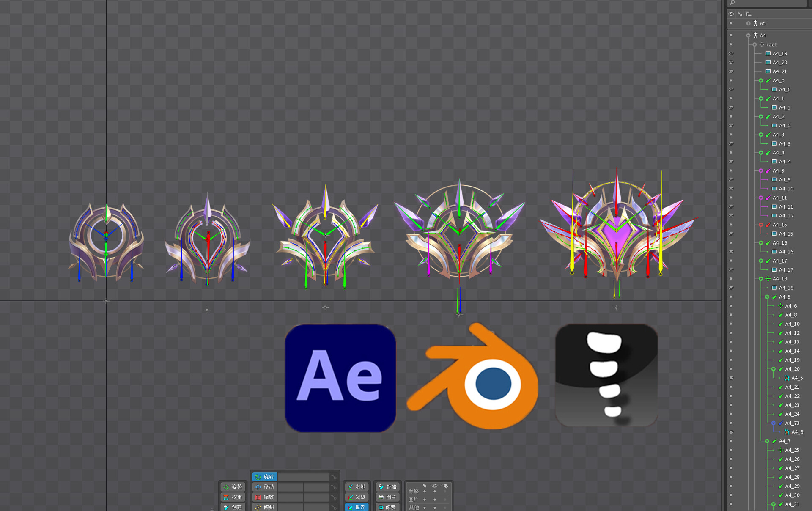Toggle visibility dot for skeleton A5
Screen dimensions: 812x511
pos(731,23)
